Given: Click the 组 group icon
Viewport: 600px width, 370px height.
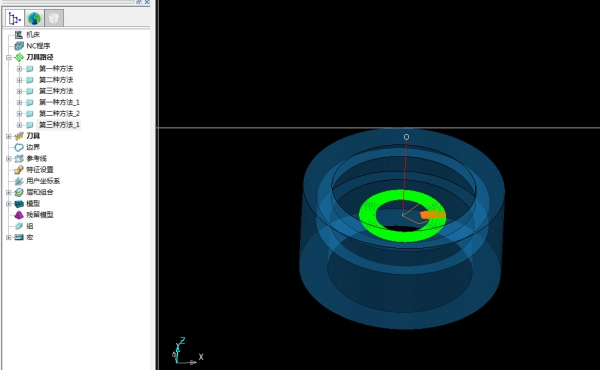Looking at the screenshot, I should coord(19,226).
